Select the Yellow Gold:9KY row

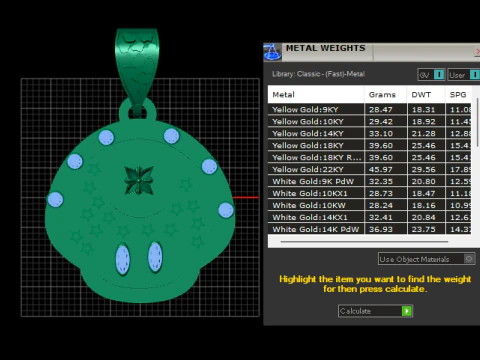[x=370, y=109]
